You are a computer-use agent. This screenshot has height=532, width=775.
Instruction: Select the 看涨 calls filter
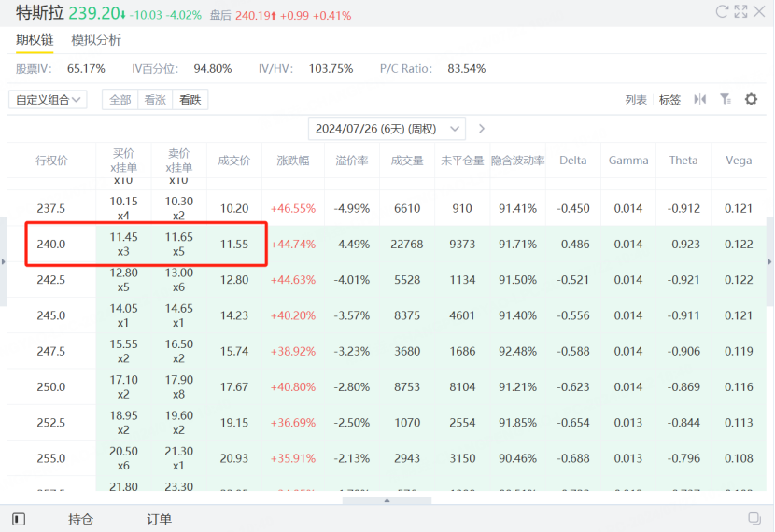point(155,100)
